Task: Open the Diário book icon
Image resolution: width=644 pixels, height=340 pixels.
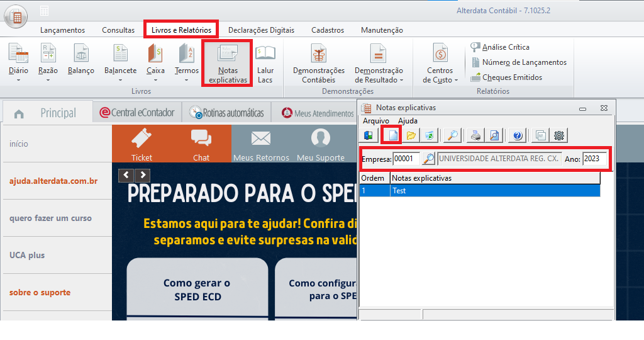Action: (x=18, y=54)
